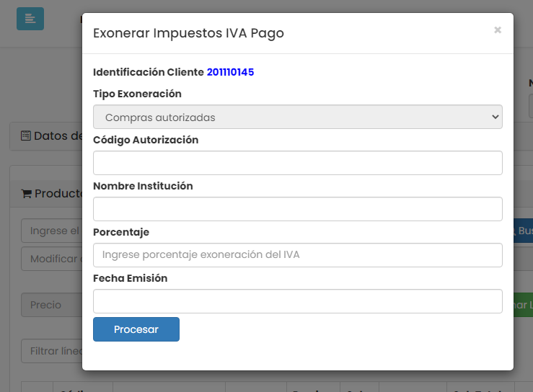
Task: Toggle the sidebar hamburger menu icon
Action: pos(30,19)
